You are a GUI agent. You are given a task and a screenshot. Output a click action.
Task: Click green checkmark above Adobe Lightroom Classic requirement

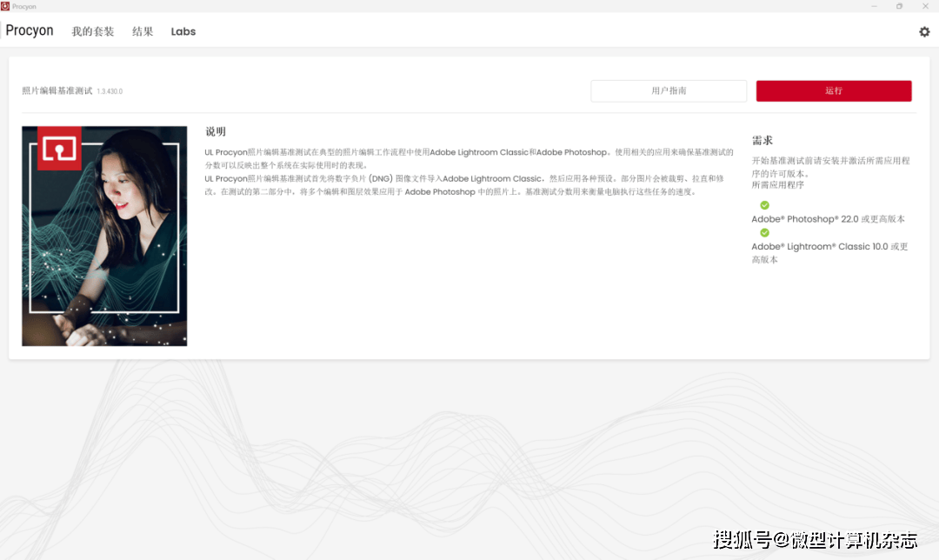(765, 232)
